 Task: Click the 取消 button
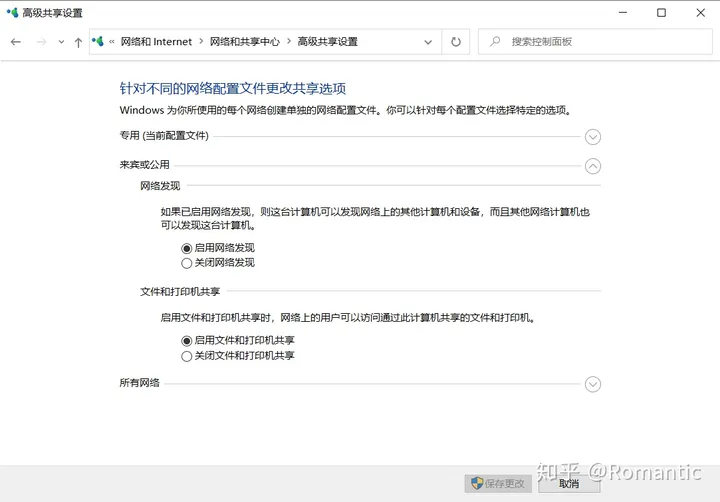coord(569,483)
